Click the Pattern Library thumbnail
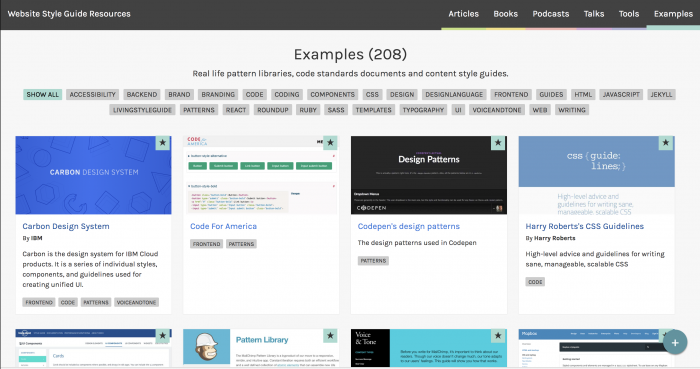 (261, 348)
